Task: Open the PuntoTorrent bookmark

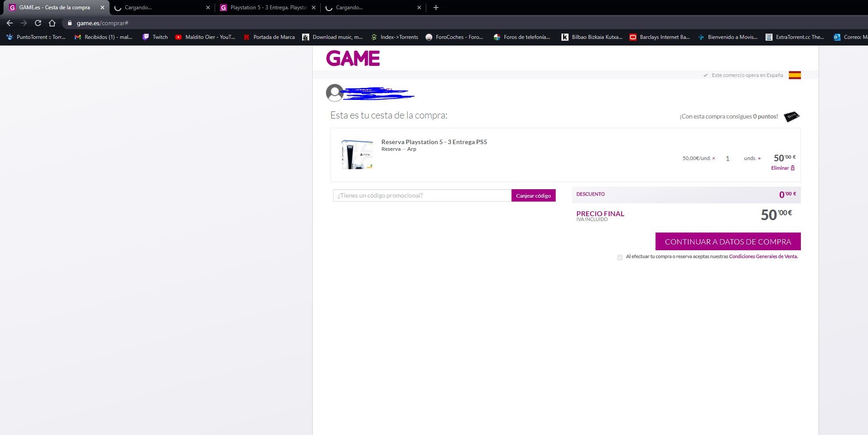Action: [x=36, y=37]
